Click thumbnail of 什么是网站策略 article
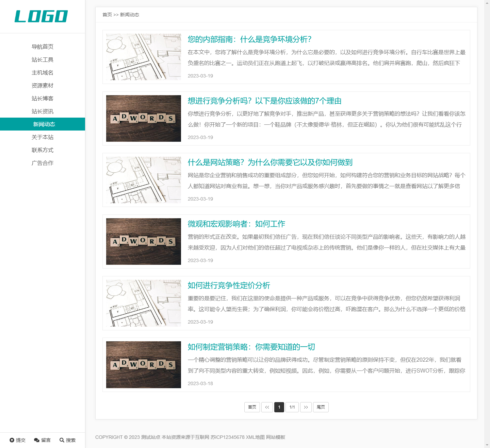The height and width of the screenshot is (448, 490). 144,180
